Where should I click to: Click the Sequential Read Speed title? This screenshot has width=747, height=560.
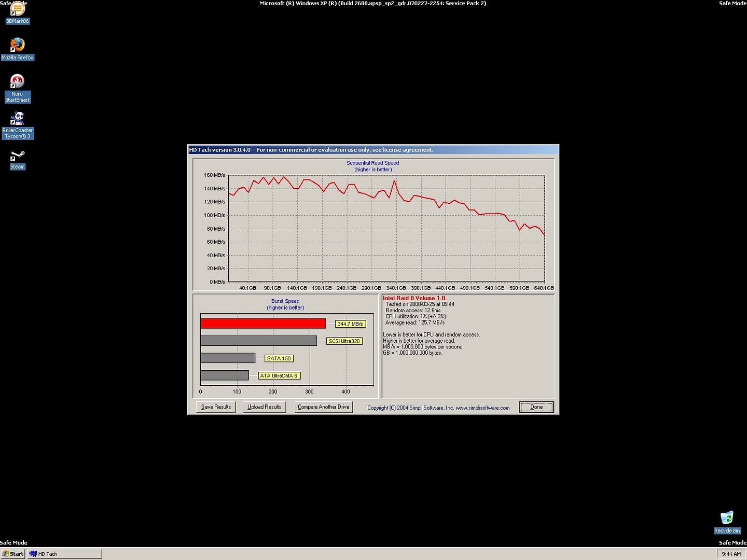[372, 163]
